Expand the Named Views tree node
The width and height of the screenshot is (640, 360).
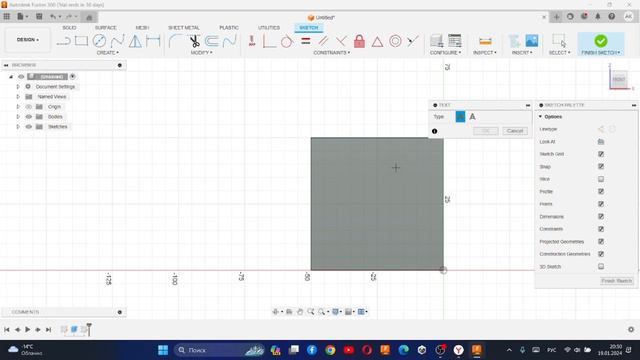(18, 97)
